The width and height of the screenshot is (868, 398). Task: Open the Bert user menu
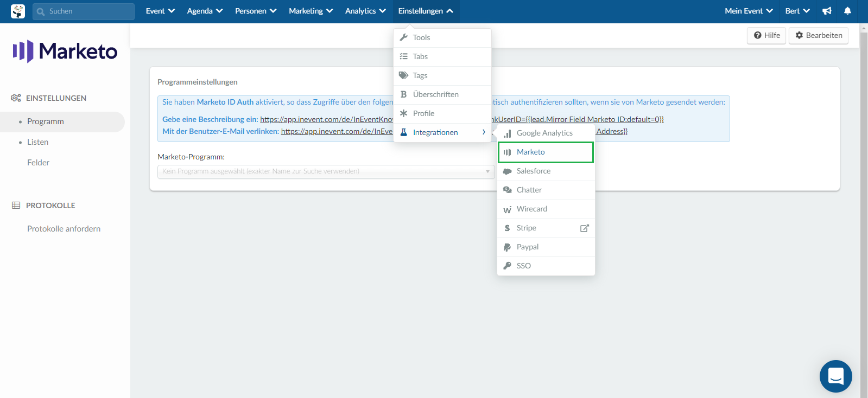pyautogui.click(x=797, y=11)
